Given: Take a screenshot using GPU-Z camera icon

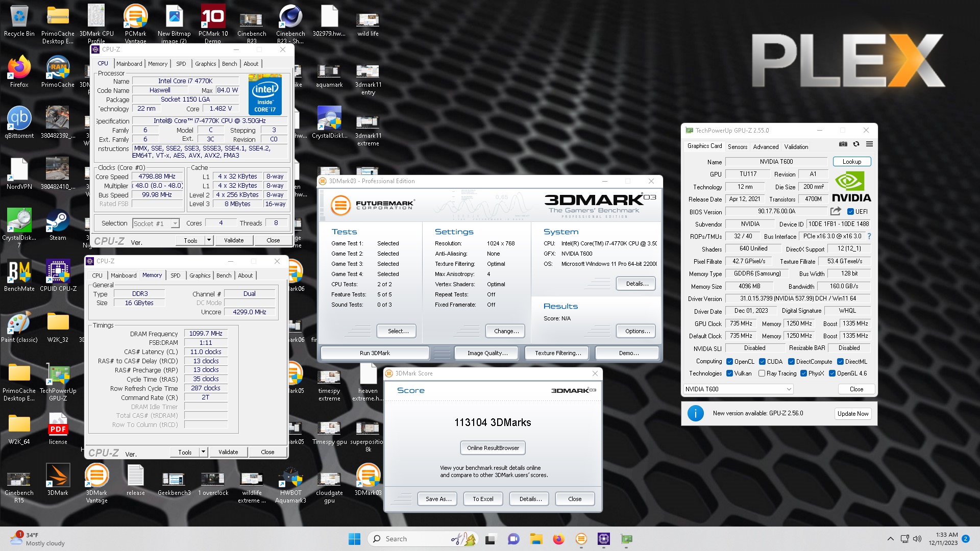Looking at the screenshot, I should (x=843, y=144).
